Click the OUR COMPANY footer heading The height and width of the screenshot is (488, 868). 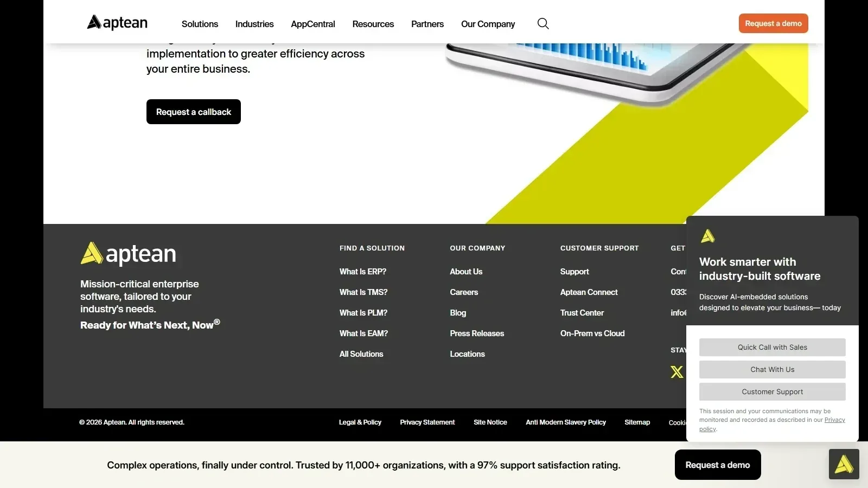(477, 248)
